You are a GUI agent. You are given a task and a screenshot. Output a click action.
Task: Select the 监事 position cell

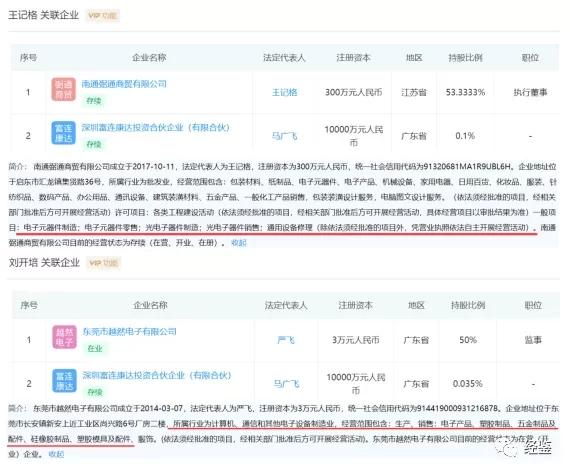(533, 340)
